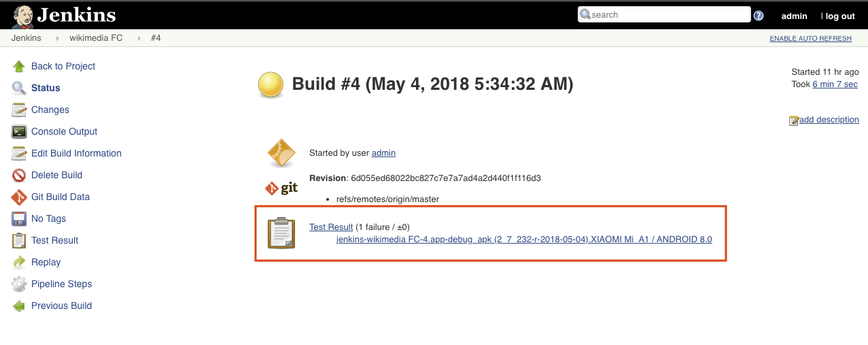This screenshot has height=345, width=868.
Task: Click log out
Action: click(x=840, y=16)
